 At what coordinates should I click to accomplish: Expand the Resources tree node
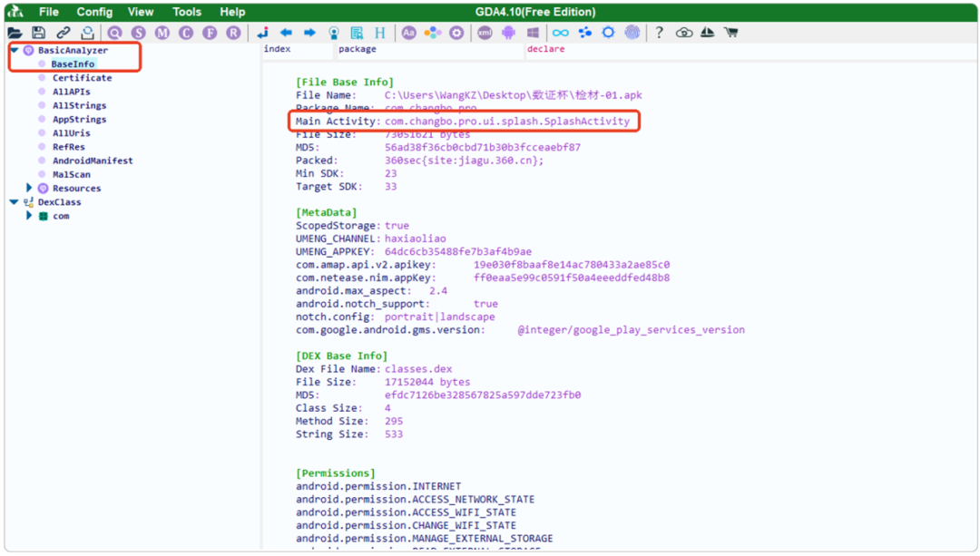[29, 188]
